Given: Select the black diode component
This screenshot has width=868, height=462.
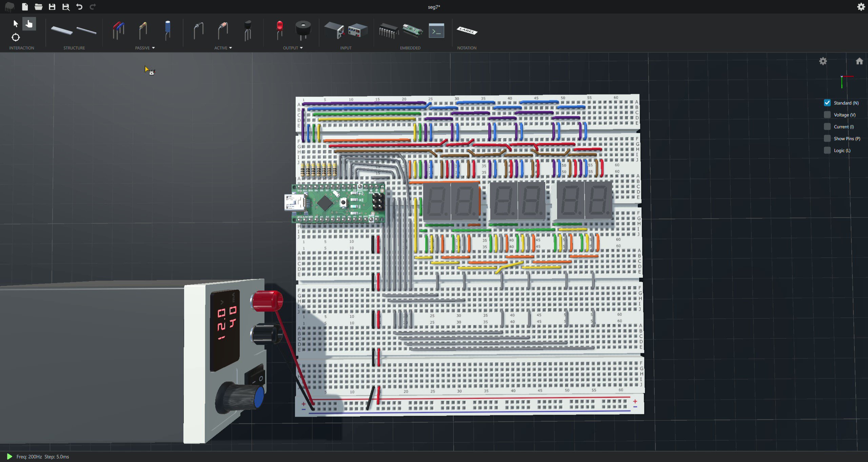Looking at the screenshot, I should (x=199, y=30).
